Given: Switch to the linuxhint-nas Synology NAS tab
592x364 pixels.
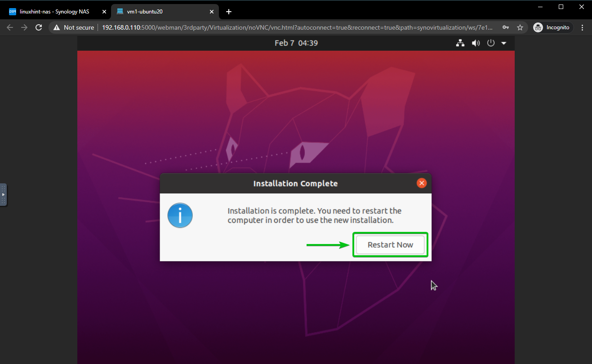Looking at the screenshot, I should (x=56, y=12).
